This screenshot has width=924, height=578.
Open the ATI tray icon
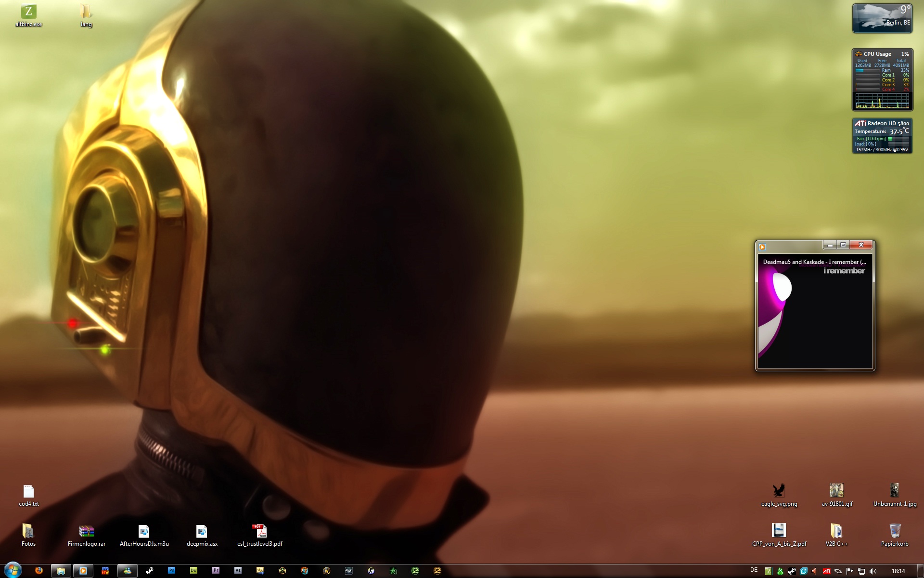tap(826, 571)
